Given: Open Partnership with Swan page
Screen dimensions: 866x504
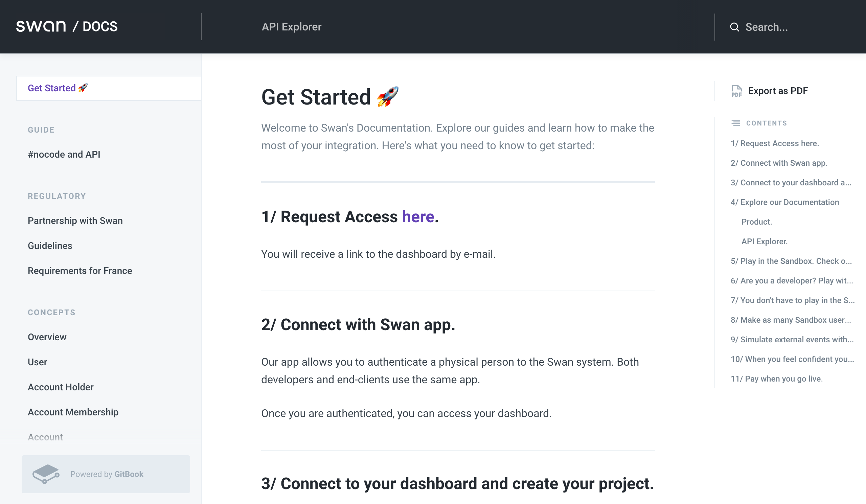Looking at the screenshot, I should [x=75, y=221].
